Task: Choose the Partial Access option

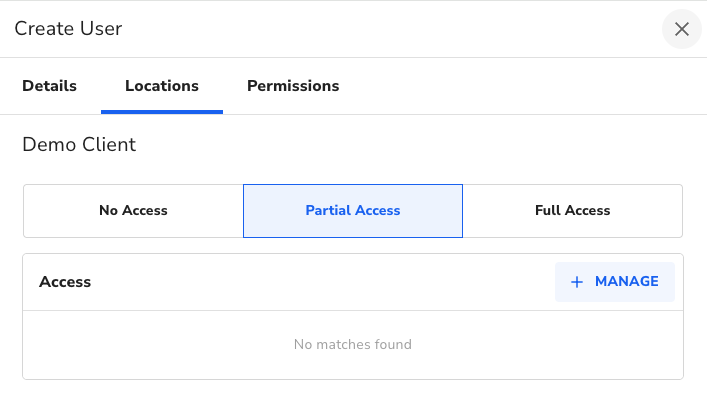Action: 353,211
